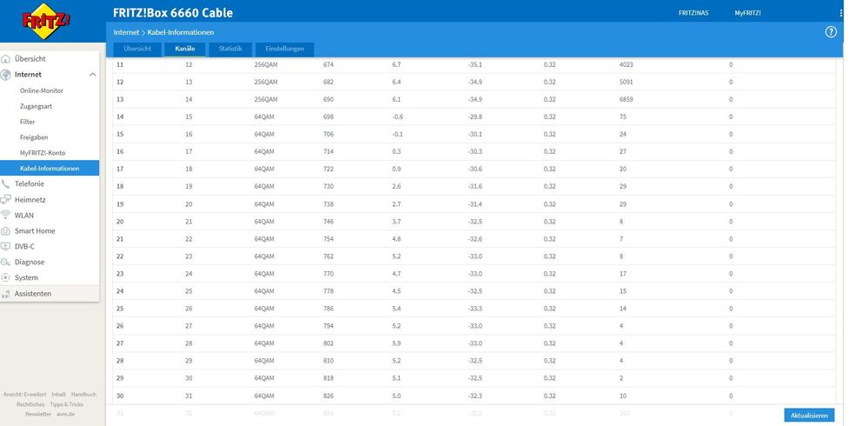Open Newsletter footer link
This screenshot has height=426, width=868.
point(38,415)
